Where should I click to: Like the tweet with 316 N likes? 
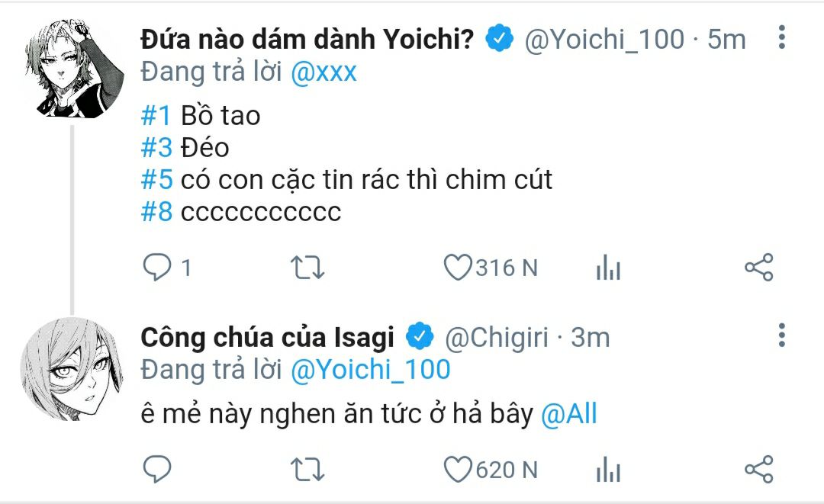pyautogui.click(x=458, y=267)
